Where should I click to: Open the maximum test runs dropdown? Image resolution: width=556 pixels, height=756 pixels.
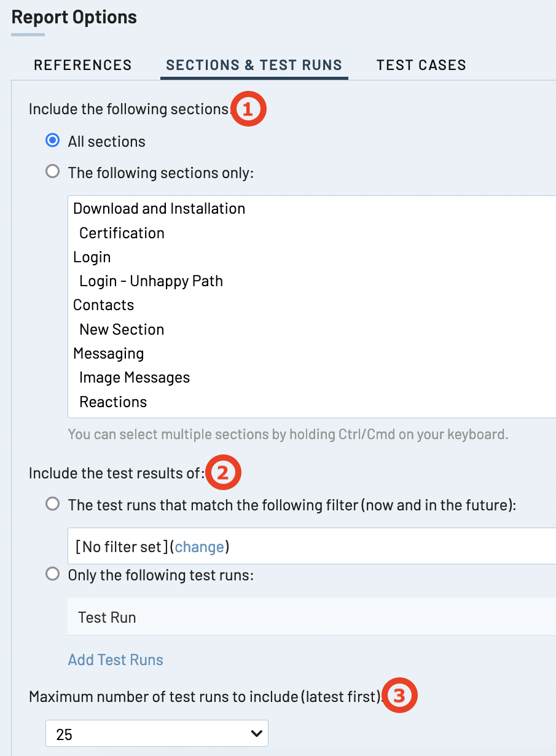[157, 734]
